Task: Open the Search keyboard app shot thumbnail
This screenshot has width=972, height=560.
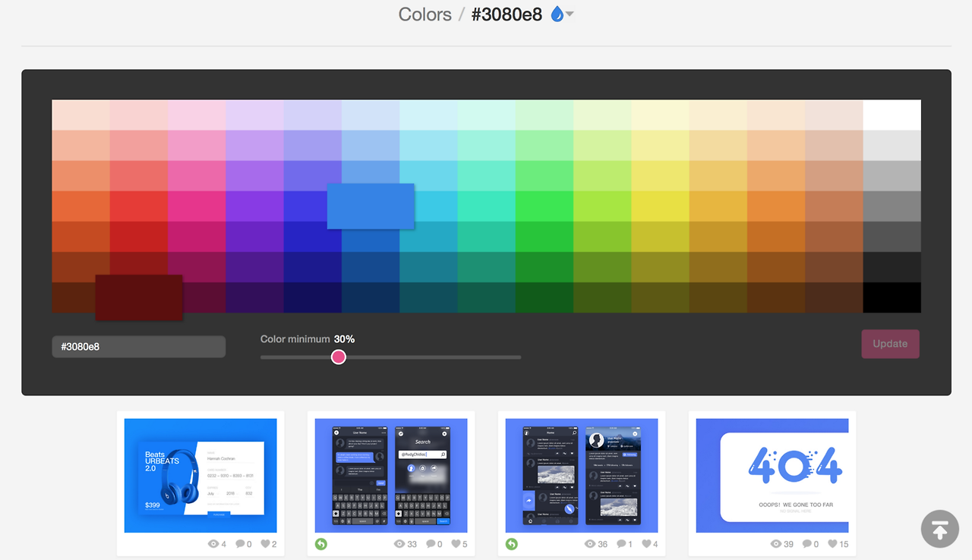Action: tap(391, 476)
